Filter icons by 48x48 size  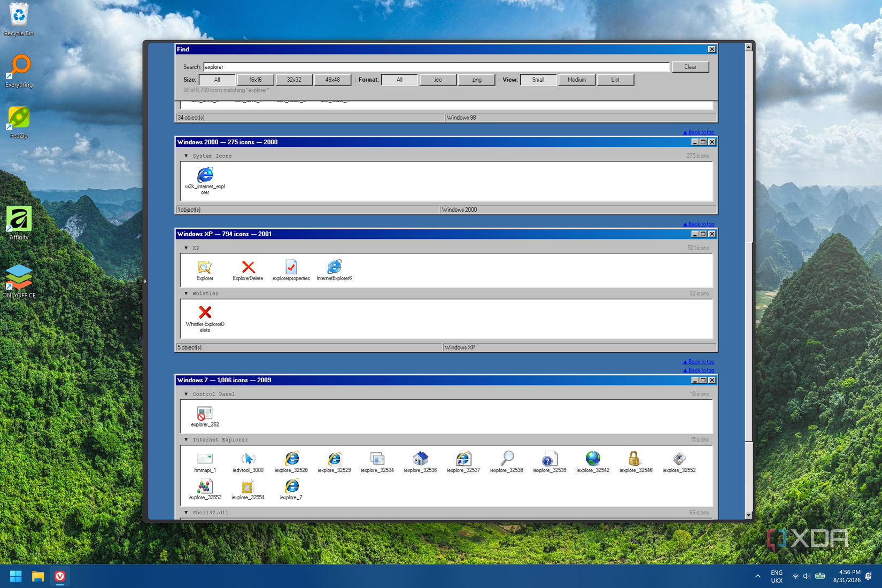[x=332, y=80]
